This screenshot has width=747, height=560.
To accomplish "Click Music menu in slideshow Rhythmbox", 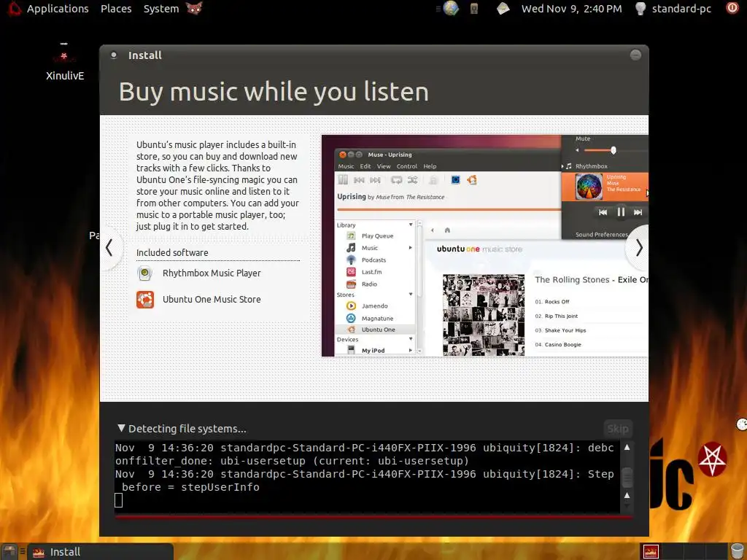I will pyautogui.click(x=346, y=166).
